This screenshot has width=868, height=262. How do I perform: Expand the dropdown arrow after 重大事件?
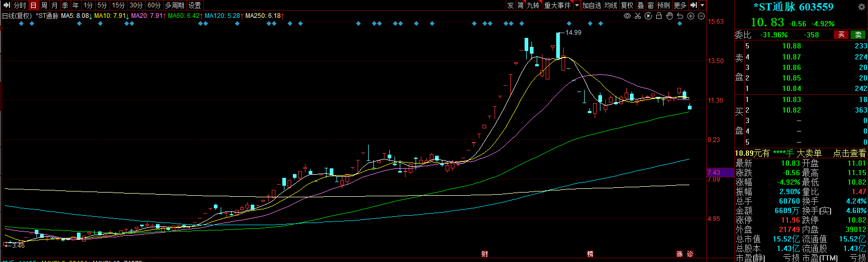point(577,5)
